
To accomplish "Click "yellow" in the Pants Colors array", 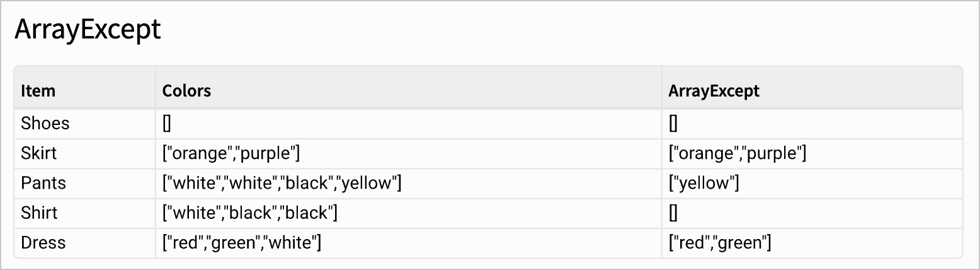I will [369, 183].
